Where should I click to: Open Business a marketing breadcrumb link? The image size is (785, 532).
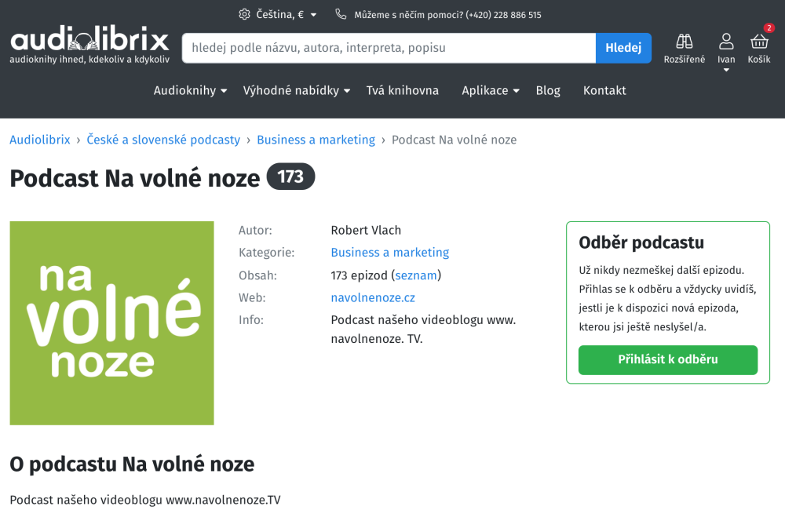click(316, 140)
